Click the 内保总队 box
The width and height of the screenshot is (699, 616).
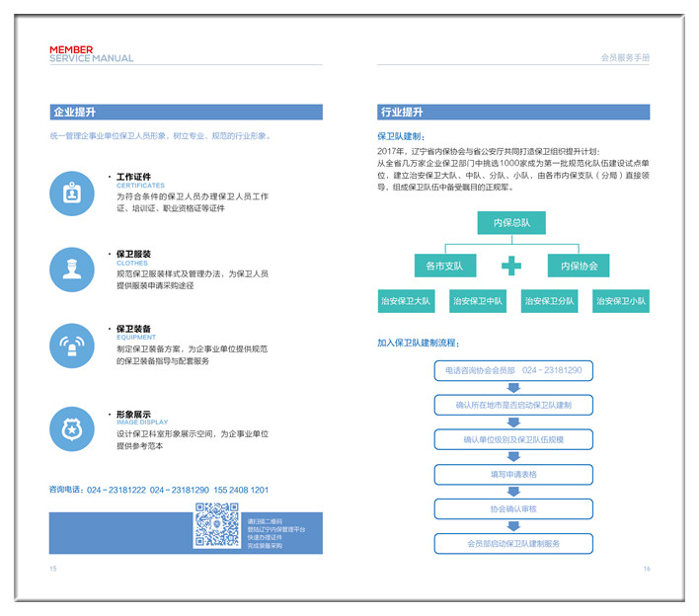(511, 223)
